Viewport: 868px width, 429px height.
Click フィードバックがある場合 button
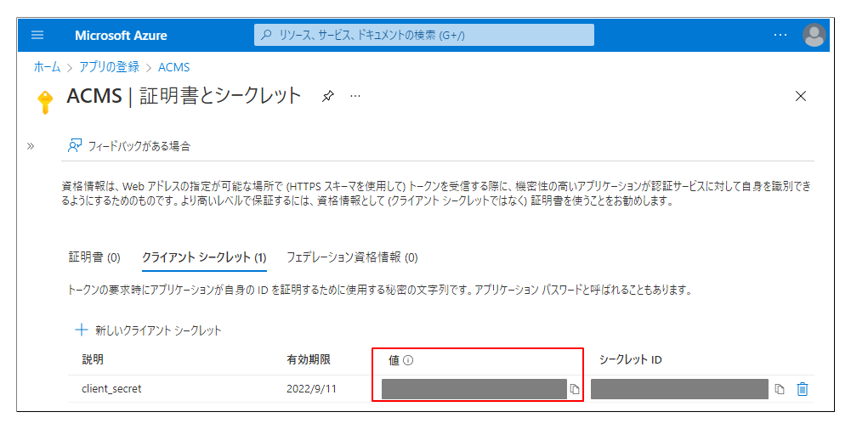[128, 146]
